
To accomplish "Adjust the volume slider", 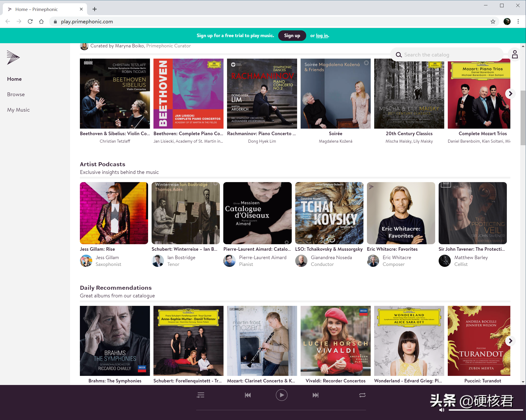I will point(485,410).
